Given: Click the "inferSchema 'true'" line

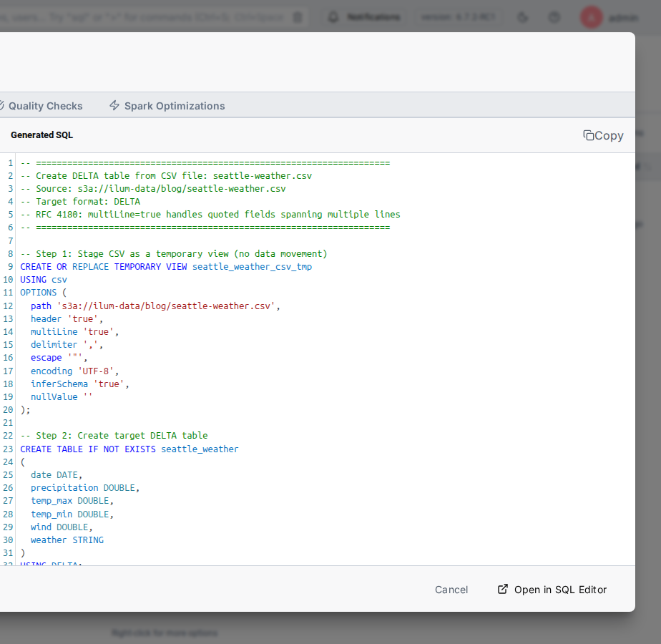Looking at the screenshot, I should pyautogui.click(x=79, y=384).
